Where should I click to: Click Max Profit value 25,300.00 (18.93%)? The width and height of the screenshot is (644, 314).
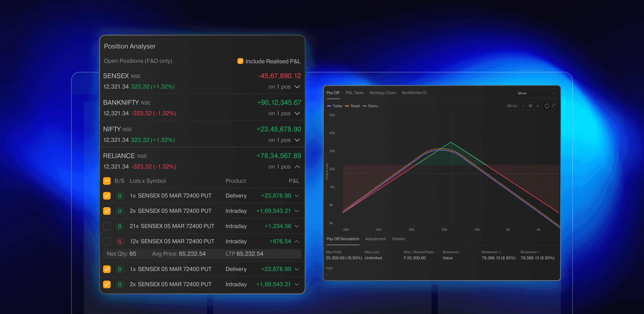(344, 258)
